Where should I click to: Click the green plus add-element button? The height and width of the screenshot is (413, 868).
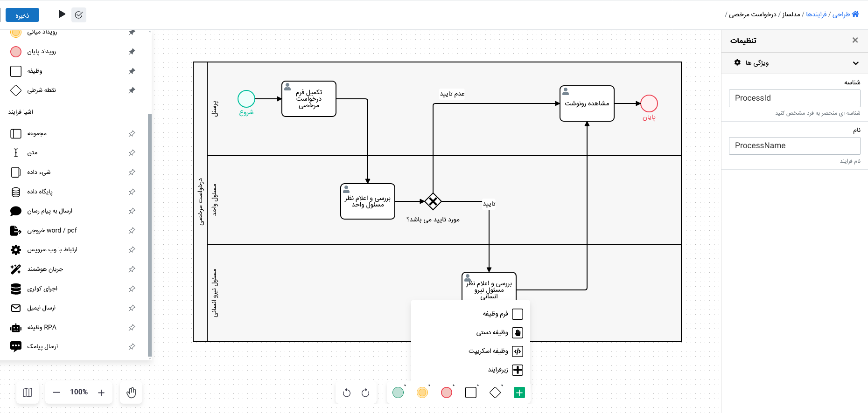[519, 393]
